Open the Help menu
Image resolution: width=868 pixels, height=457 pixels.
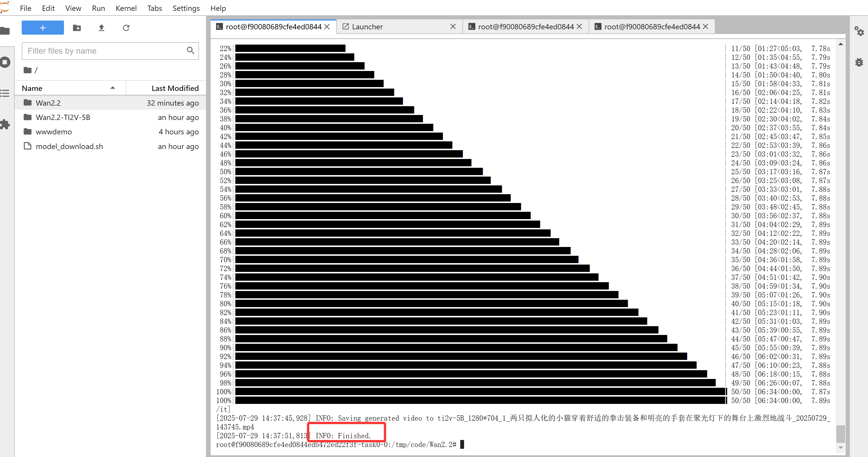[x=218, y=8]
